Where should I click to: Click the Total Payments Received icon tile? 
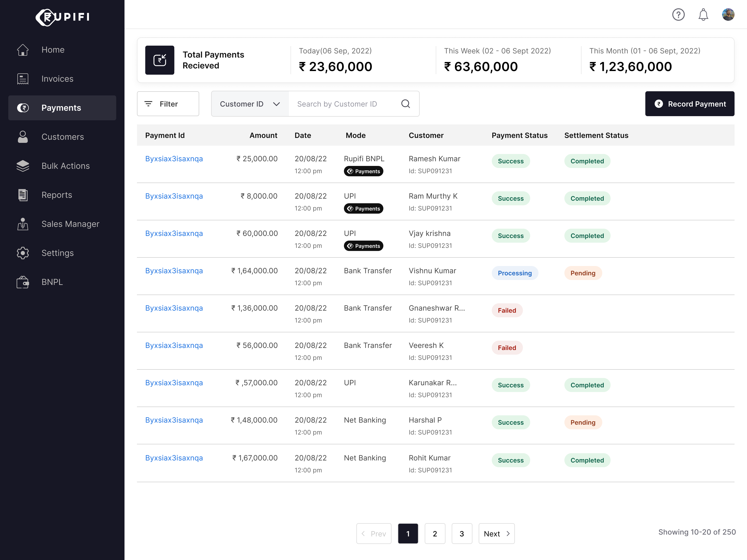[160, 60]
